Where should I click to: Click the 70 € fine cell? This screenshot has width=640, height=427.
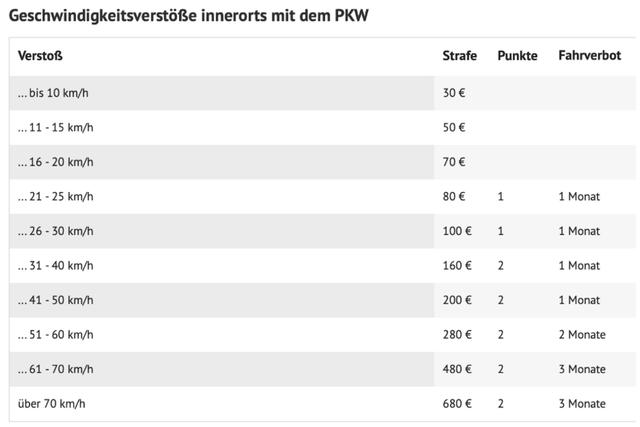(x=454, y=162)
